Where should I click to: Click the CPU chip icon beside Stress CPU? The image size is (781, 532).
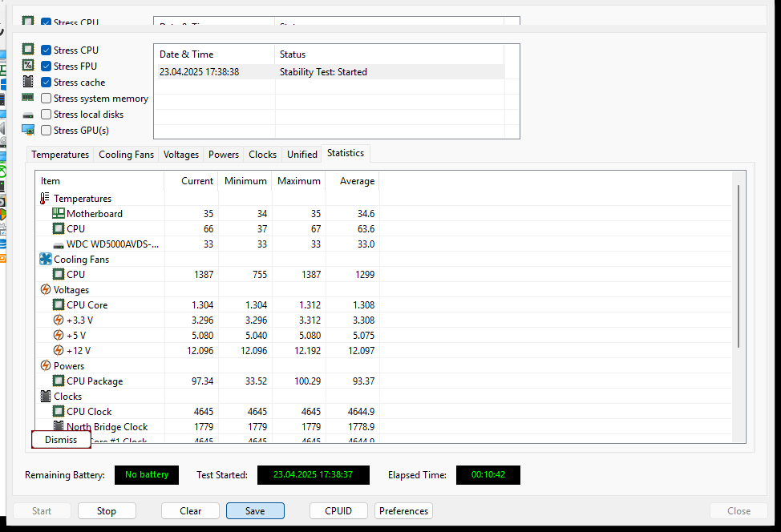[x=28, y=49]
